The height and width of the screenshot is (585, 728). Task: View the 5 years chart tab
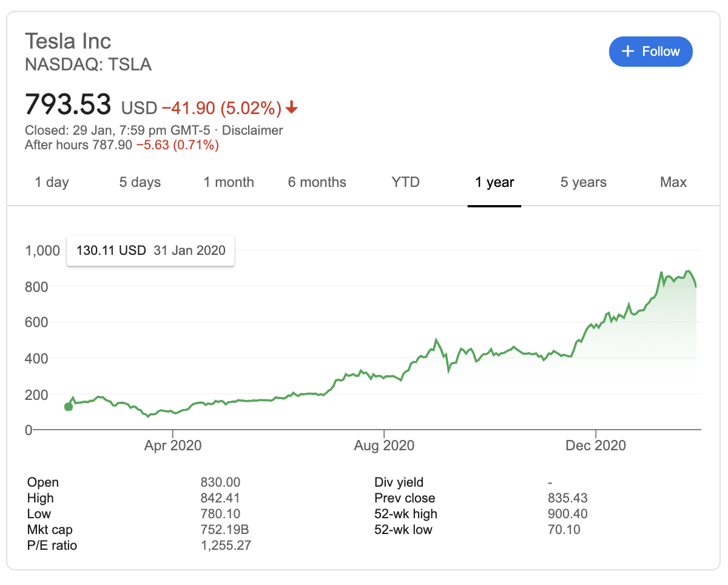584,182
